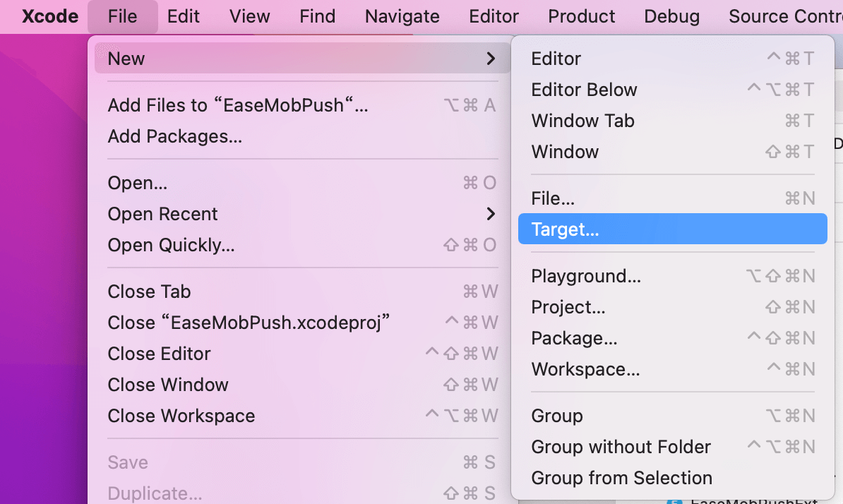Select New Group
Image resolution: width=843 pixels, height=504 pixels.
coord(673,416)
